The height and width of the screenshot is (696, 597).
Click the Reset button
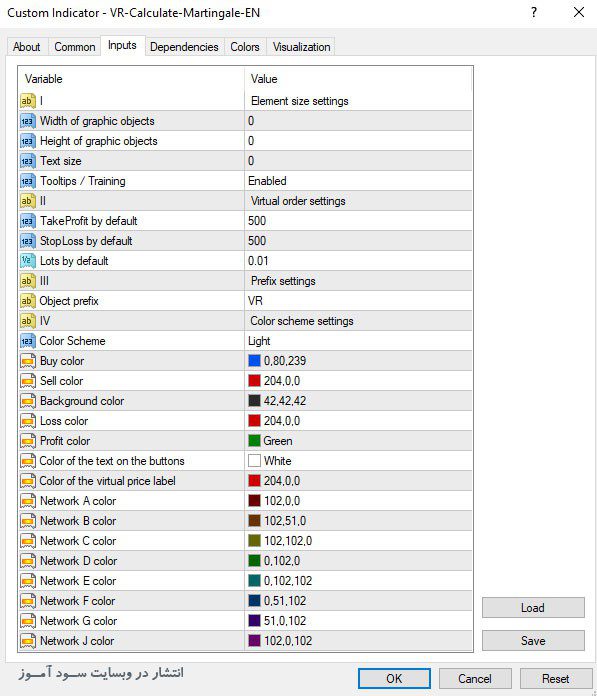point(556,678)
